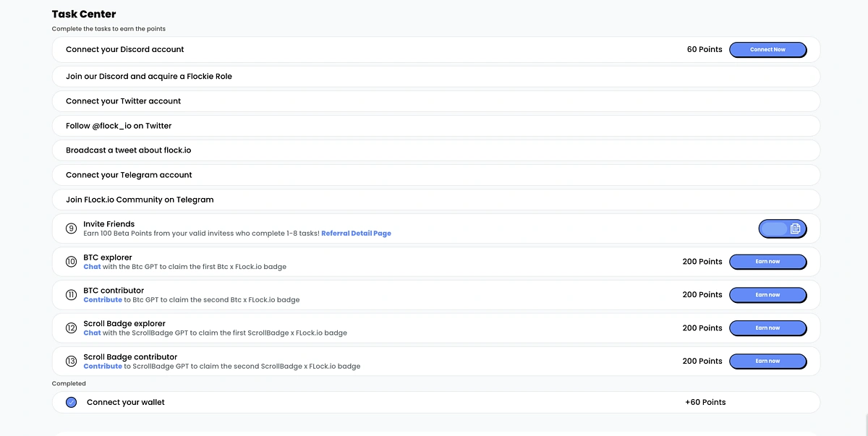868x436 pixels.
Task: Click the completed checkmark beside Connect your wallet
Action: (71, 402)
